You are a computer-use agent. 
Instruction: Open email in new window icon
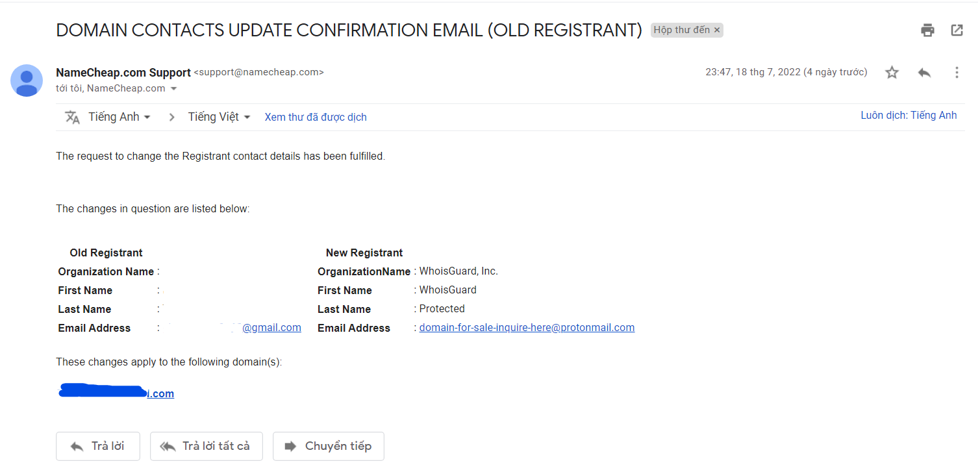pos(957,30)
